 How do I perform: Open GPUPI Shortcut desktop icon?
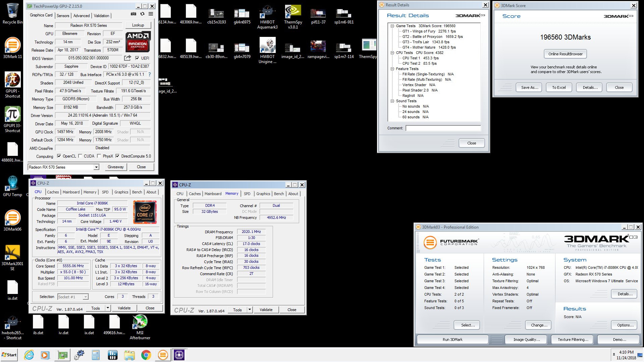(x=12, y=85)
